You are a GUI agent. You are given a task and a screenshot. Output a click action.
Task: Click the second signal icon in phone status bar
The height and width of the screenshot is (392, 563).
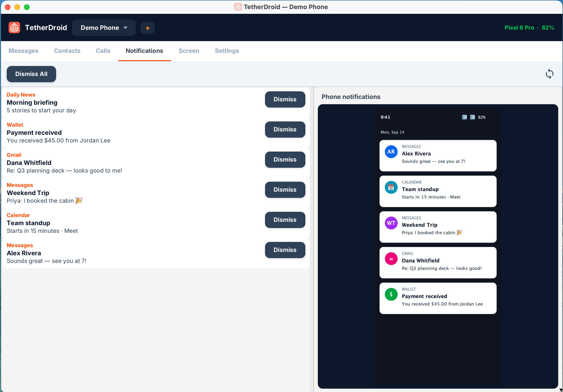472,117
